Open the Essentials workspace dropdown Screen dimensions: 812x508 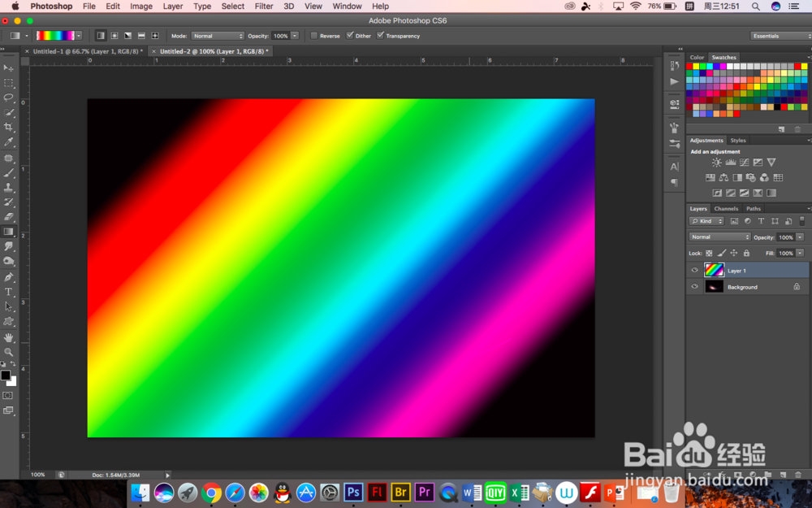tap(780, 36)
